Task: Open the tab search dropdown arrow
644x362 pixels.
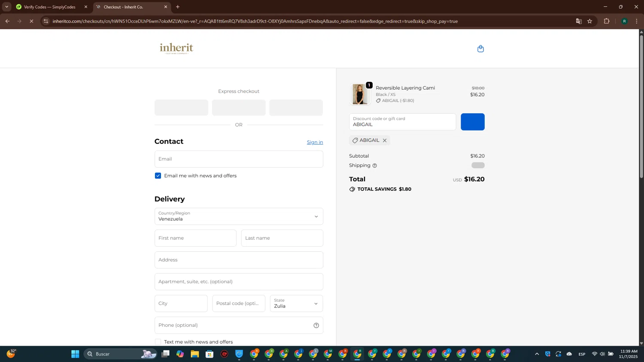Action: [x=6, y=7]
